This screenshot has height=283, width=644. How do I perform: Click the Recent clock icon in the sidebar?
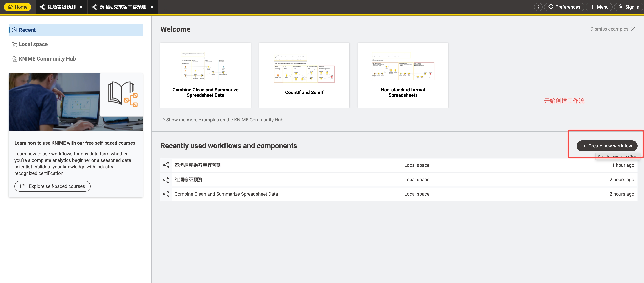[x=14, y=30]
